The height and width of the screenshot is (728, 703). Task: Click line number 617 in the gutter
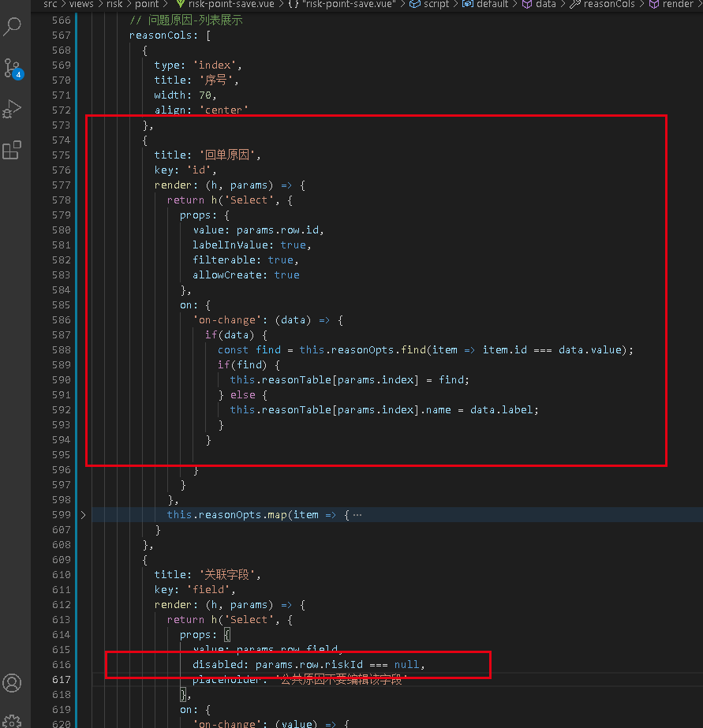pos(62,680)
